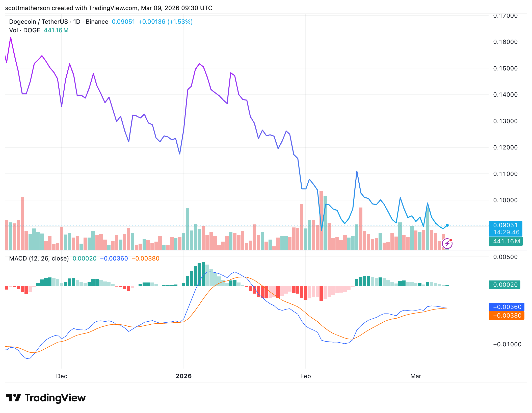Click the Vol · DOGE indicator legend
532x413 pixels.
[x=25, y=30]
